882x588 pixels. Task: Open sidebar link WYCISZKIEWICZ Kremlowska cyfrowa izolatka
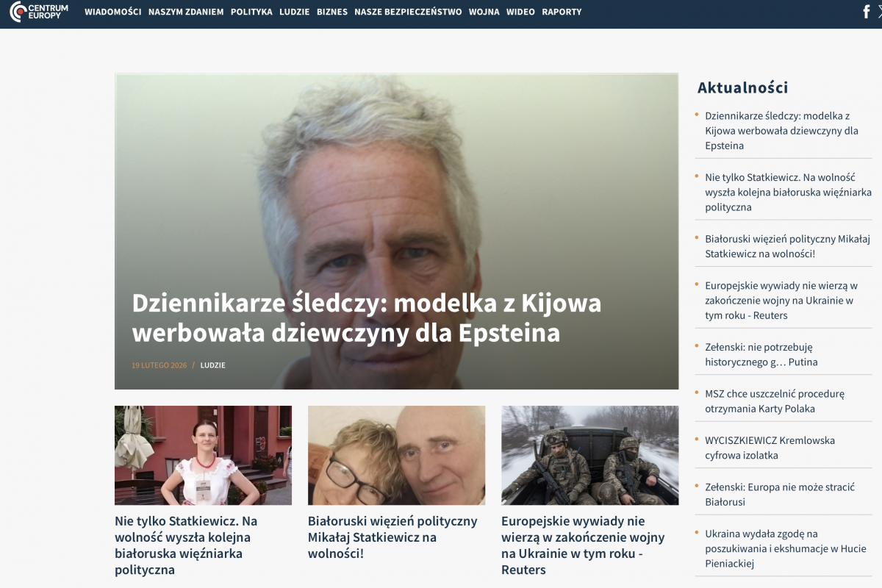(x=770, y=448)
